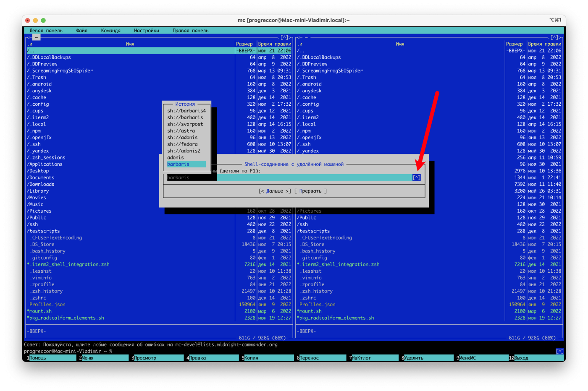
Task: Open the Правая панель menu
Action: coord(190,31)
